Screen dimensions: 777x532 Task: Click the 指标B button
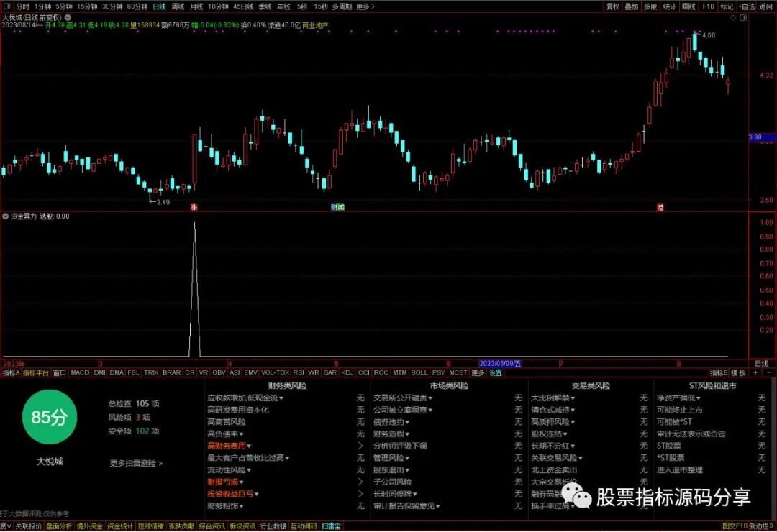pyautogui.click(x=719, y=372)
